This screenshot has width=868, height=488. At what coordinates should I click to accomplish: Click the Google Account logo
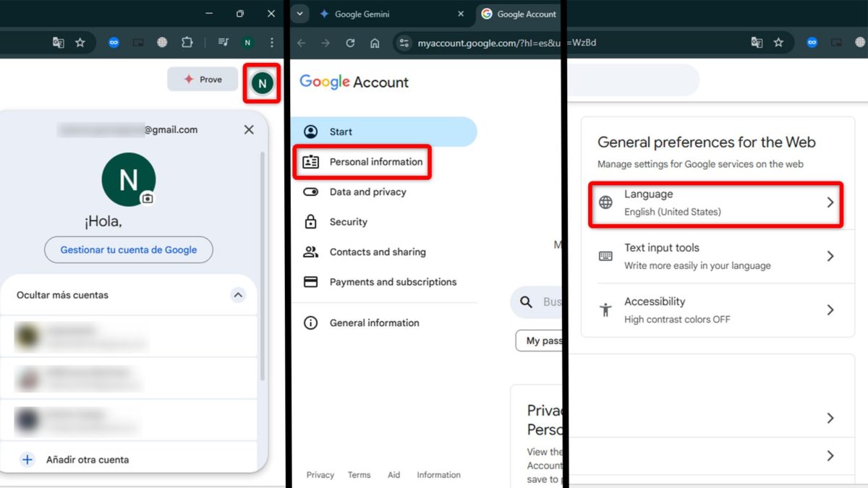(354, 82)
